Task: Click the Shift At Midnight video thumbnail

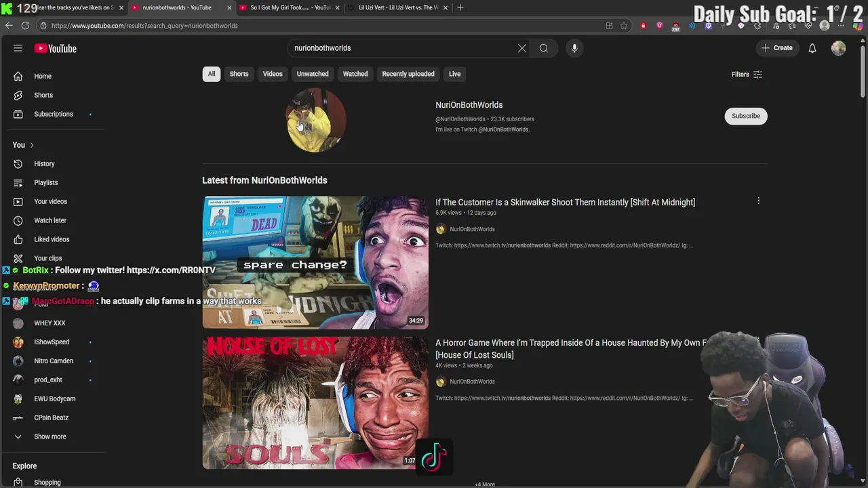Action: pos(315,262)
